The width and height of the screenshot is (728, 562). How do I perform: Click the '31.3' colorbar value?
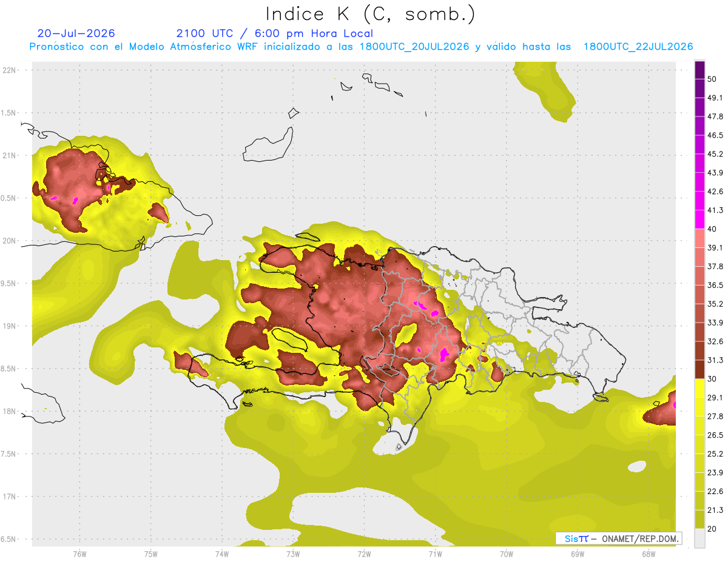715,360
